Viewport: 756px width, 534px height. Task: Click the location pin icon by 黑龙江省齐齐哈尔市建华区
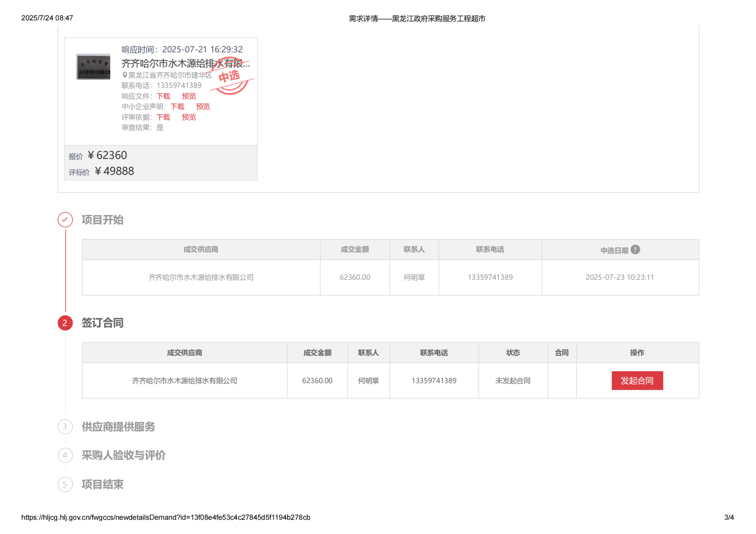[x=125, y=75]
